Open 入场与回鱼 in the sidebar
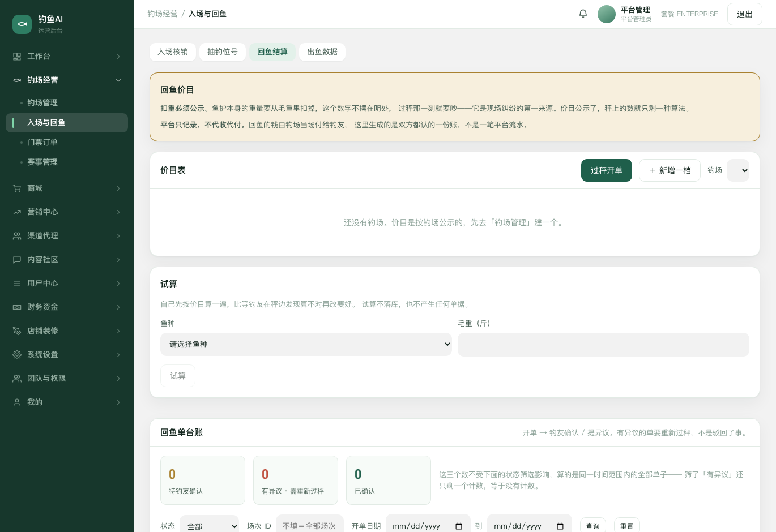Image resolution: width=776 pixels, height=532 pixels. click(x=67, y=123)
